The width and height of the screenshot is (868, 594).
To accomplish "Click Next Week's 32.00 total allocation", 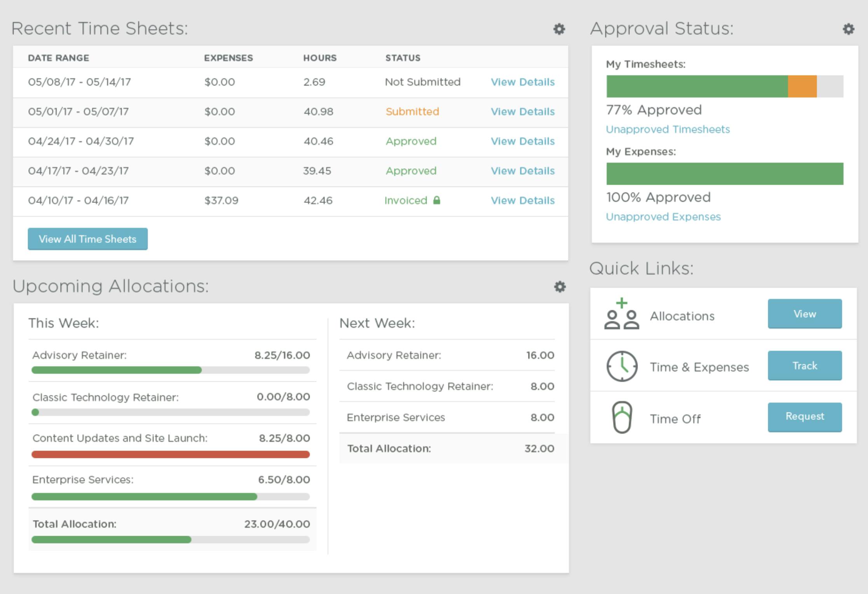I will point(539,449).
